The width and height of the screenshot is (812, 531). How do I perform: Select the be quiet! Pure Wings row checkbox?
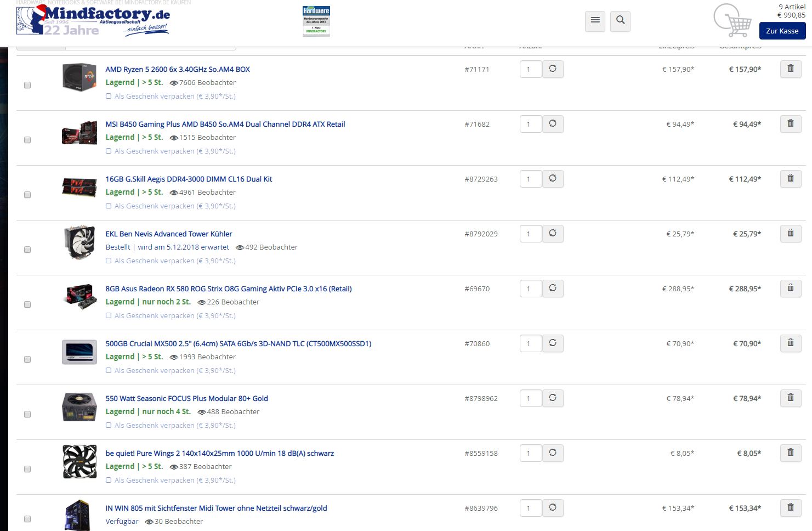[x=27, y=469]
